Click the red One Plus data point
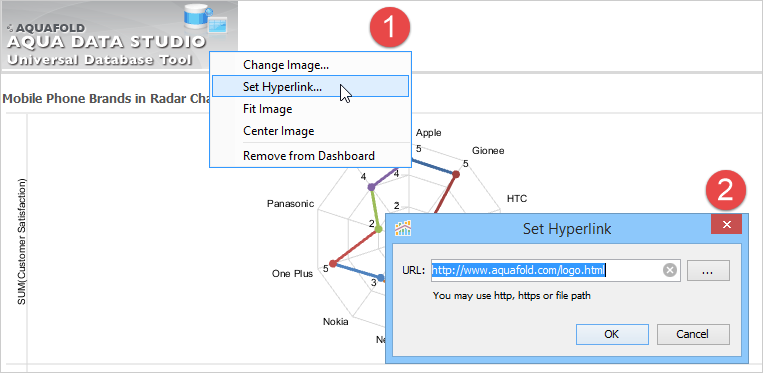763x373 pixels. pos(332,264)
